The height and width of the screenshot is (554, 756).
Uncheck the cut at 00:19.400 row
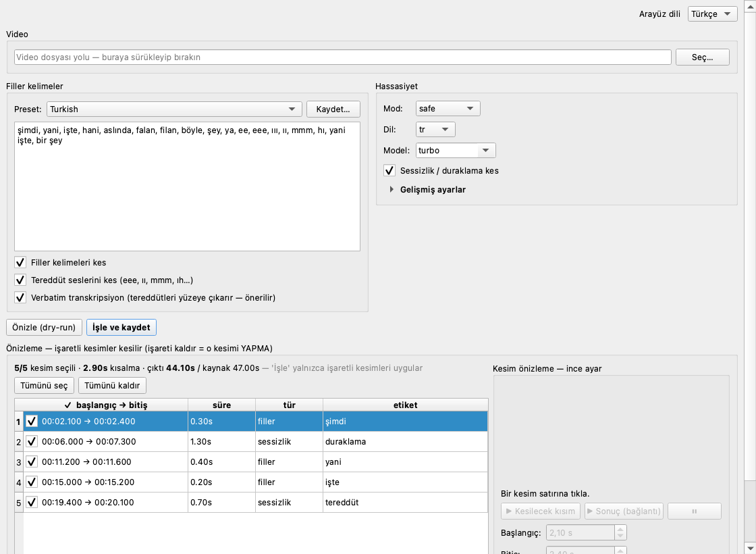32,503
